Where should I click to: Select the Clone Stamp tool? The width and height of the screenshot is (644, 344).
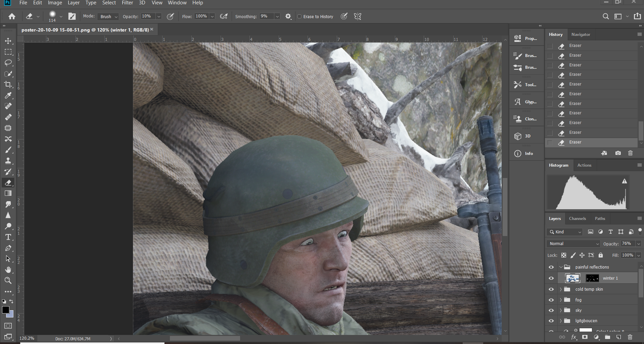pyautogui.click(x=8, y=161)
